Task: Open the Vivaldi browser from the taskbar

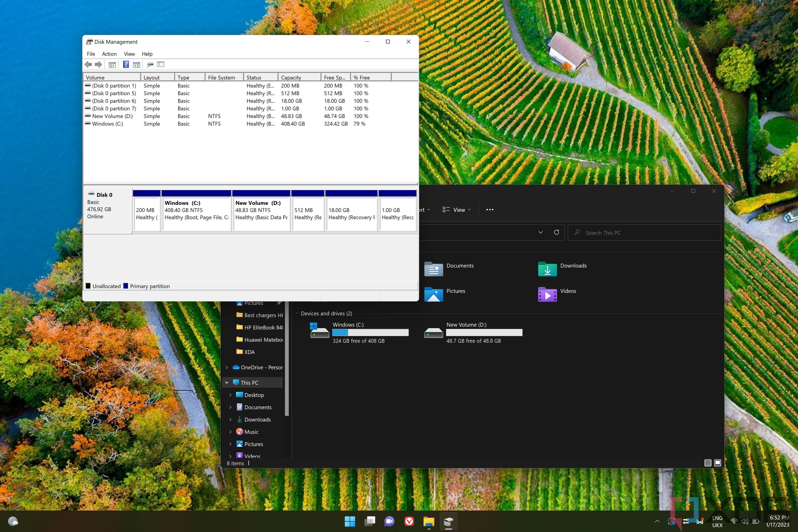Action: tap(409, 521)
